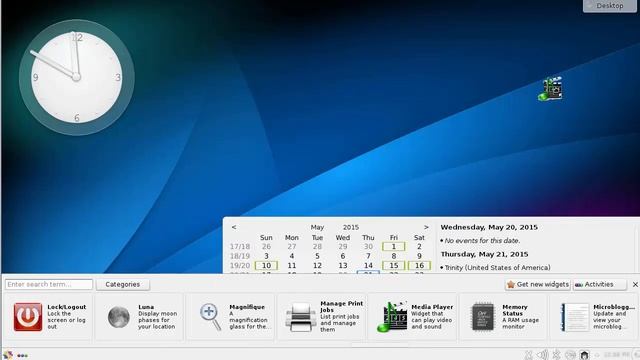Open the Desktop toolbox at top right
The width and height of the screenshot is (640, 360).
tap(610, 6)
